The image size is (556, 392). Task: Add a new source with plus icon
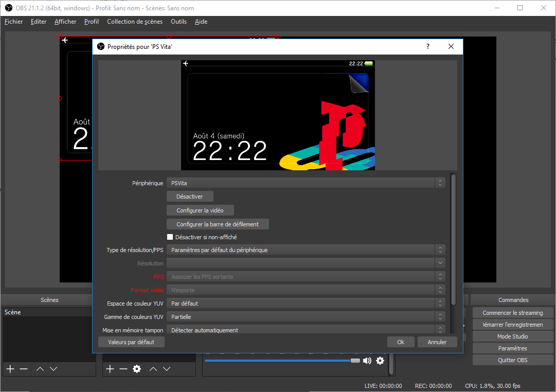pos(110,369)
